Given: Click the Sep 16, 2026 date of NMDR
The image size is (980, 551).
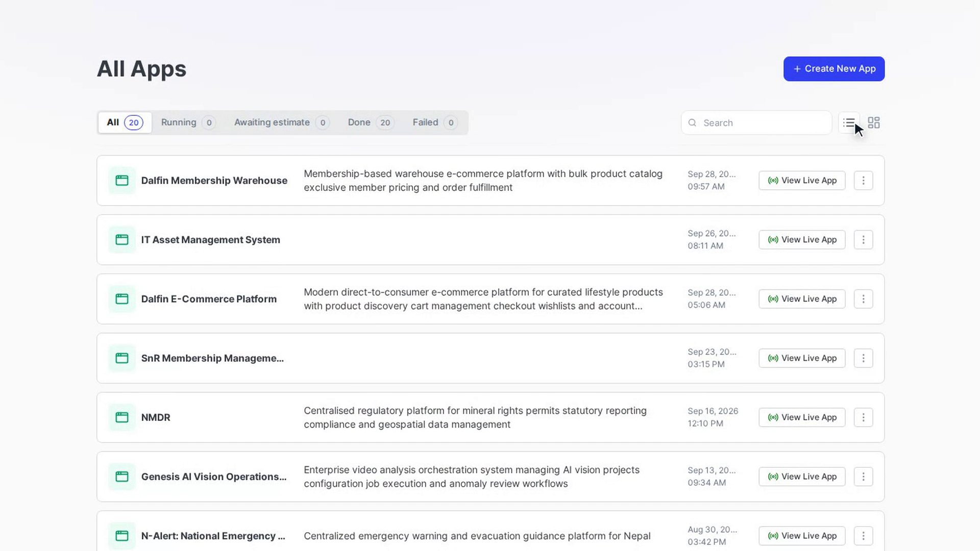Looking at the screenshot, I should pyautogui.click(x=713, y=411).
